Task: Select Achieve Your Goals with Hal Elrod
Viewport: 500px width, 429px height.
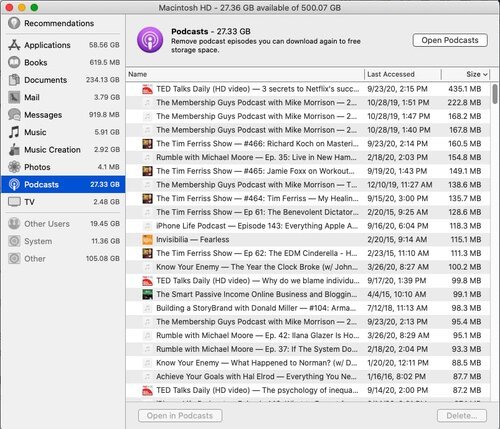Action: coord(308,376)
